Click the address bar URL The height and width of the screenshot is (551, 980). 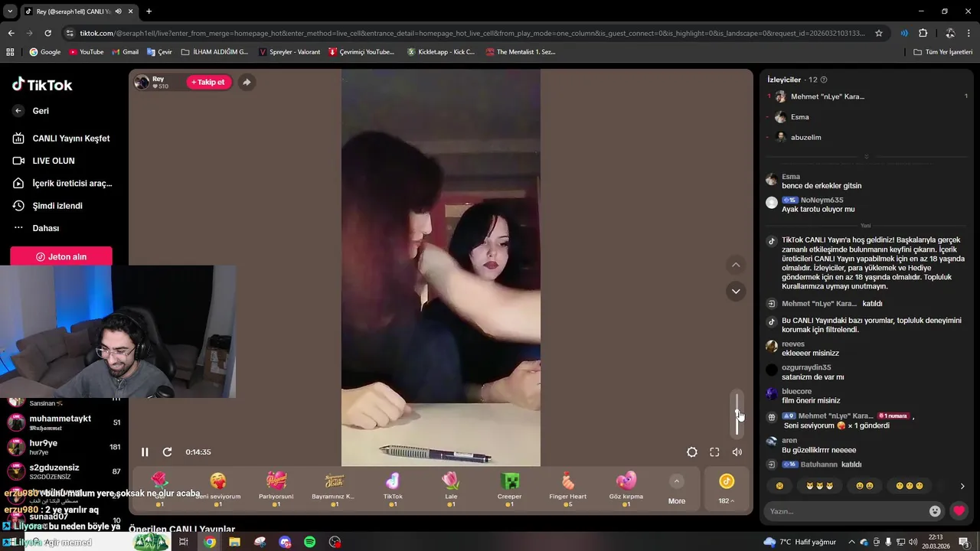coord(472,33)
